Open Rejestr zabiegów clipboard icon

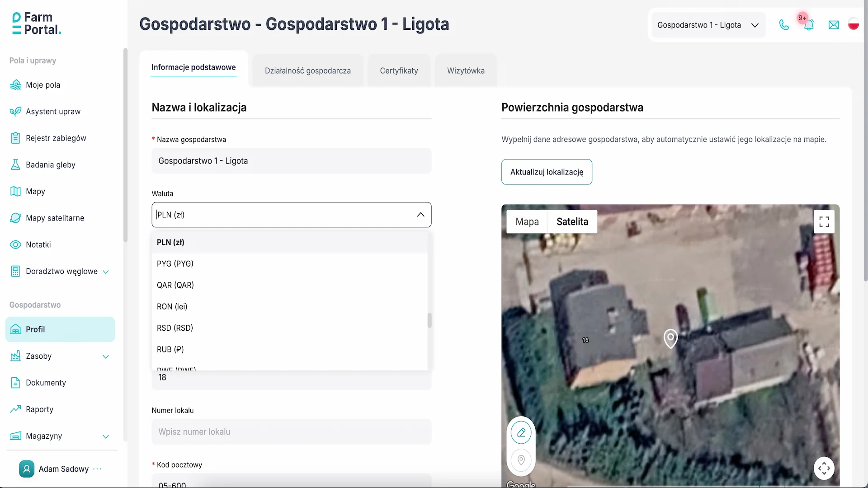[x=15, y=138]
